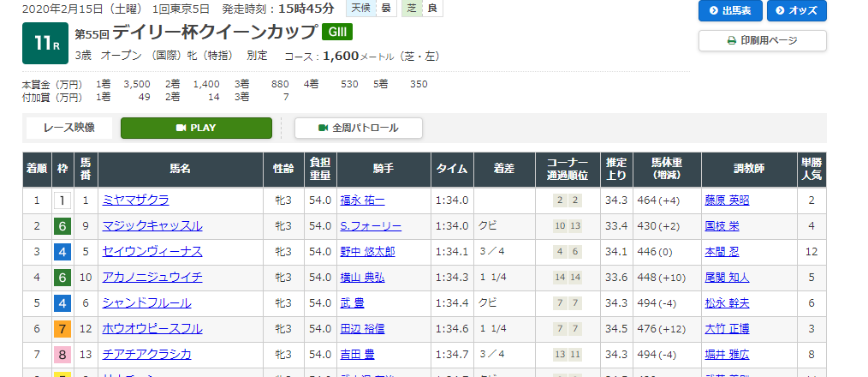Click blue frame 4 badge for セイウンヴィーナス
Image resolution: width=868 pixels, height=377 pixels.
click(x=62, y=252)
